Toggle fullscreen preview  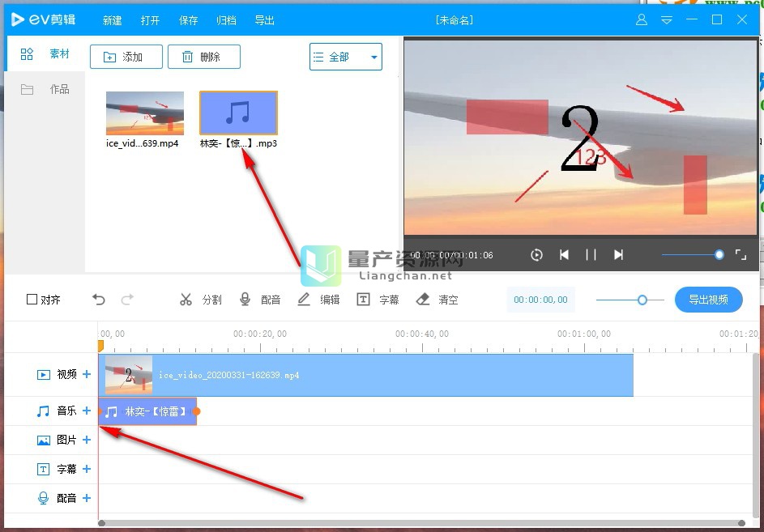click(x=741, y=255)
